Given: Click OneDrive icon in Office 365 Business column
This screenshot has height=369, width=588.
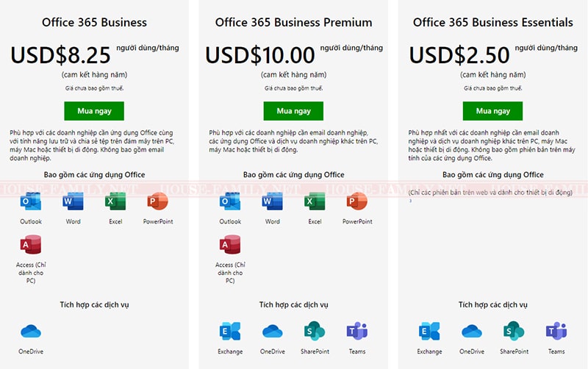Looking at the screenshot, I should tap(31, 332).
